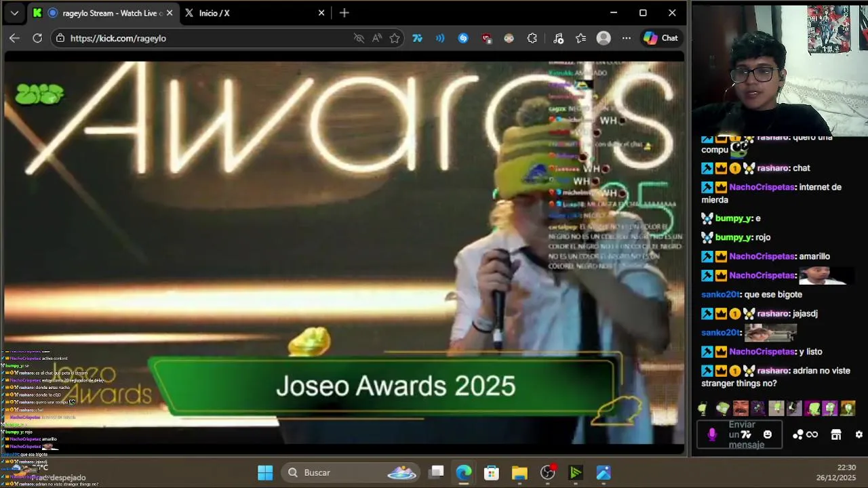The height and width of the screenshot is (488, 868).
Task: Open Edge Settings and more menu
Action: click(x=627, y=38)
